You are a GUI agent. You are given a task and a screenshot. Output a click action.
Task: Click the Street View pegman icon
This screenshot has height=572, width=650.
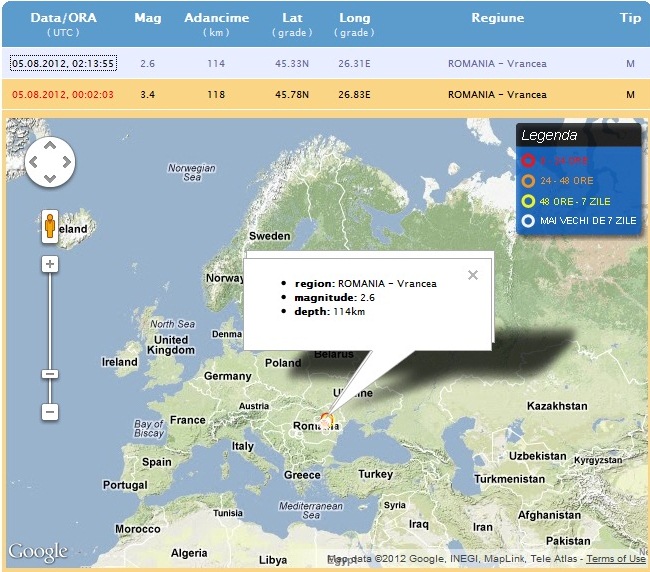(x=50, y=226)
